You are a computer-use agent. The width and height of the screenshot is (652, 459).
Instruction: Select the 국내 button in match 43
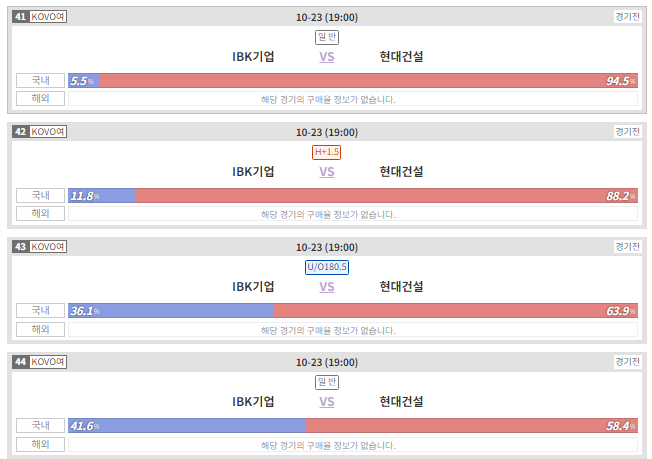click(40, 311)
